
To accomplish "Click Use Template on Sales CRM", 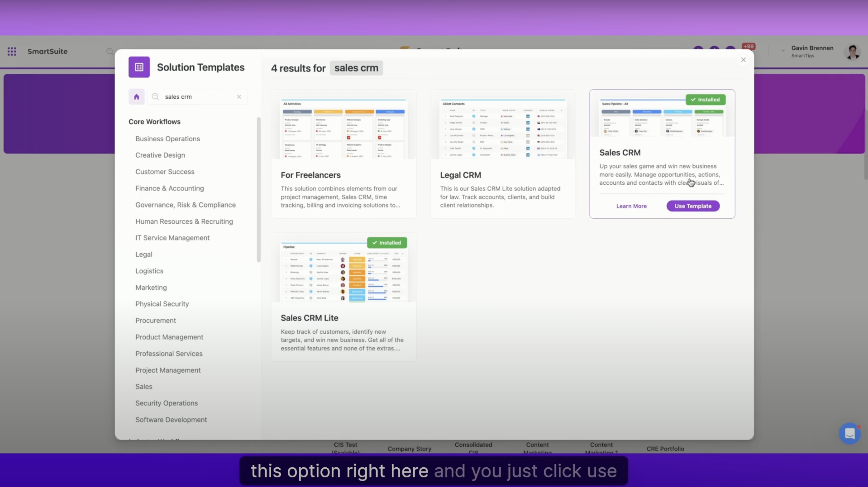I will tap(693, 206).
